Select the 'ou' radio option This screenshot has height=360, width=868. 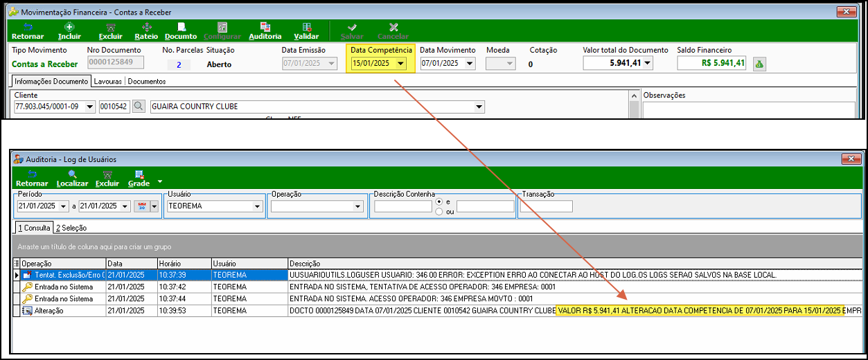click(439, 212)
